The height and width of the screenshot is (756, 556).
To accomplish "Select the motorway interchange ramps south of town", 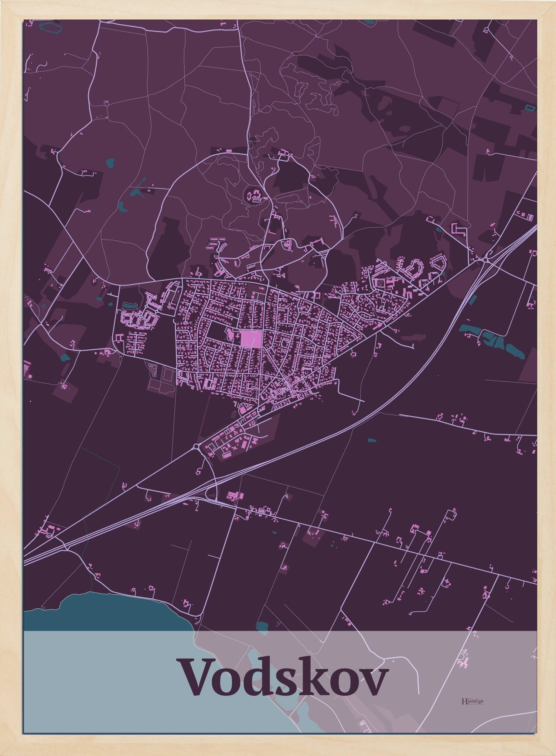I will pos(211,488).
